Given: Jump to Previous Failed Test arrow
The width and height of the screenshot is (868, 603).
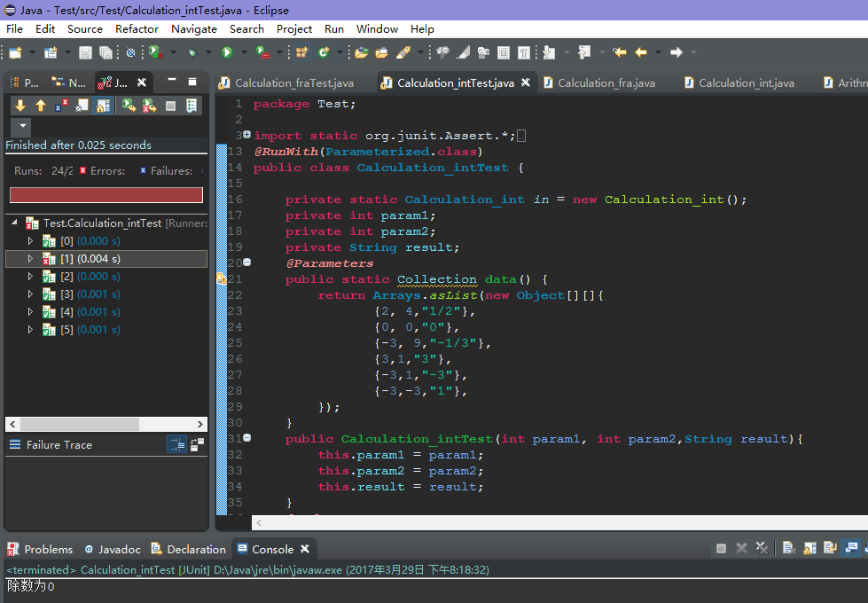Looking at the screenshot, I should 41,106.
